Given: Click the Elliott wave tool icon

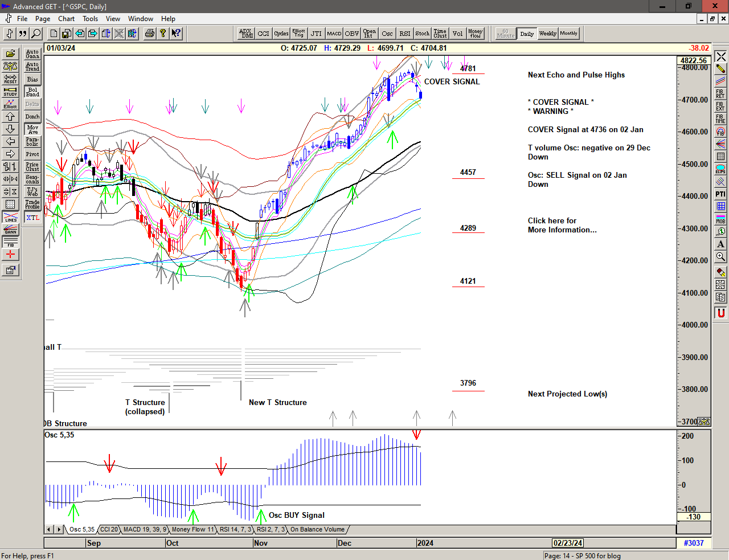Looking at the screenshot, I should point(10,104).
